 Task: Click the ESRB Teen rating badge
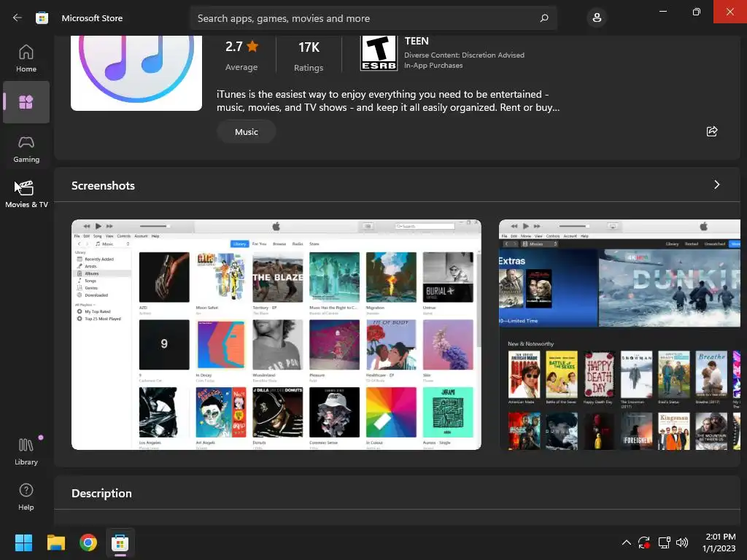379,52
